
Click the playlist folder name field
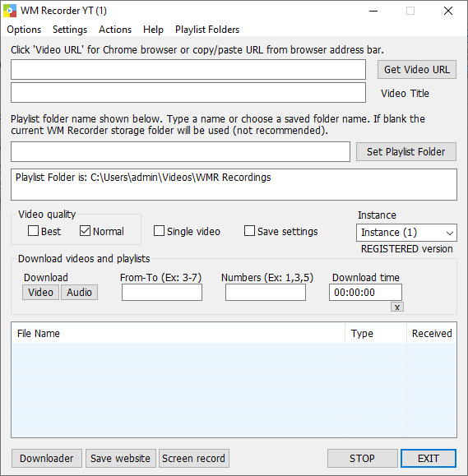pyautogui.click(x=180, y=151)
